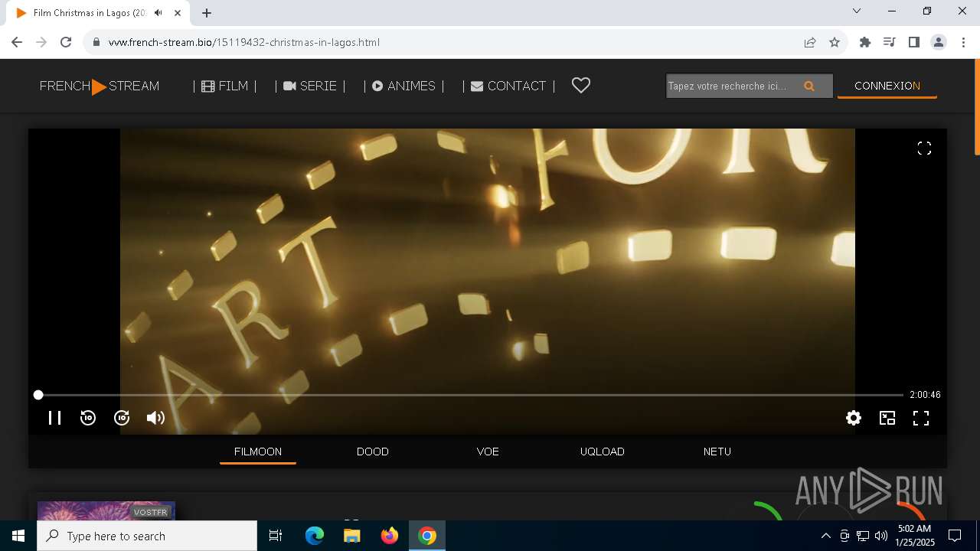980x551 pixels.
Task: Open the FILM menu
Action: (x=224, y=86)
